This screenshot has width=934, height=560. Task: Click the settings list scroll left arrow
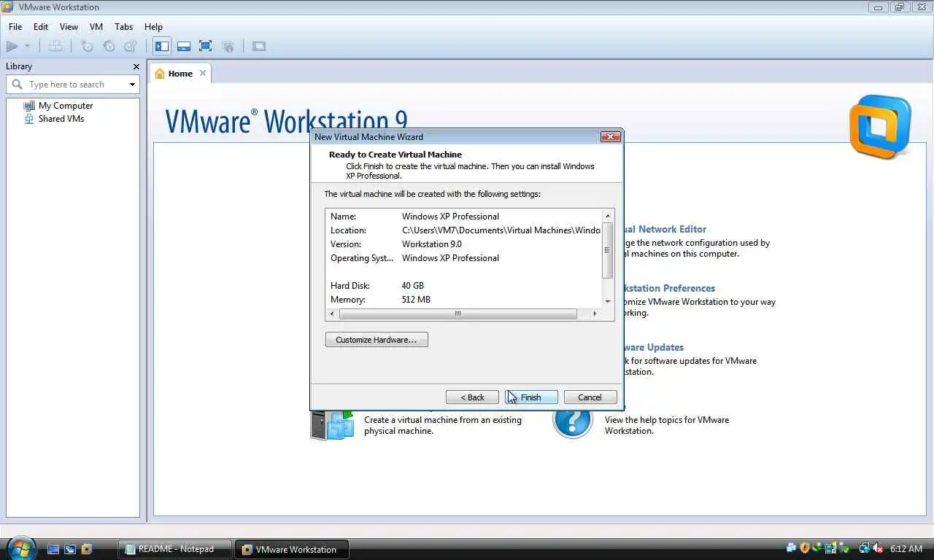pyautogui.click(x=333, y=314)
